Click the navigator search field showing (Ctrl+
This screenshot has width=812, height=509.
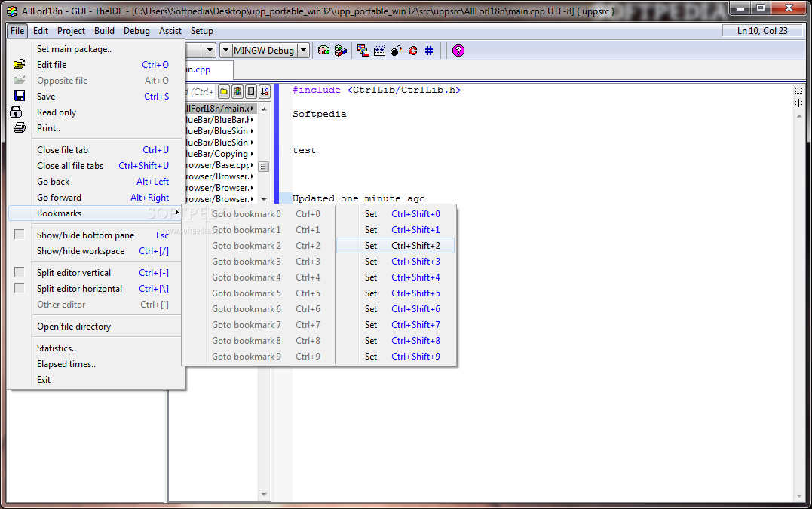[x=200, y=92]
